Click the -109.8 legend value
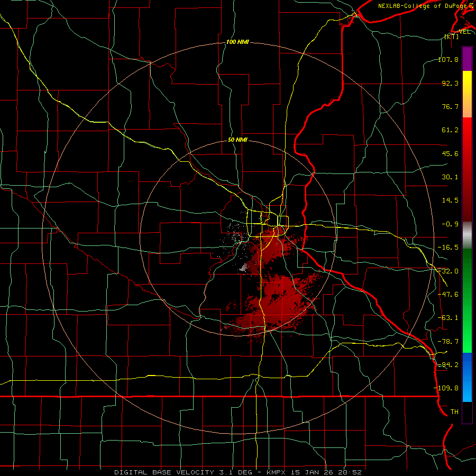The width and height of the screenshot is (476, 476). (446, 388)
